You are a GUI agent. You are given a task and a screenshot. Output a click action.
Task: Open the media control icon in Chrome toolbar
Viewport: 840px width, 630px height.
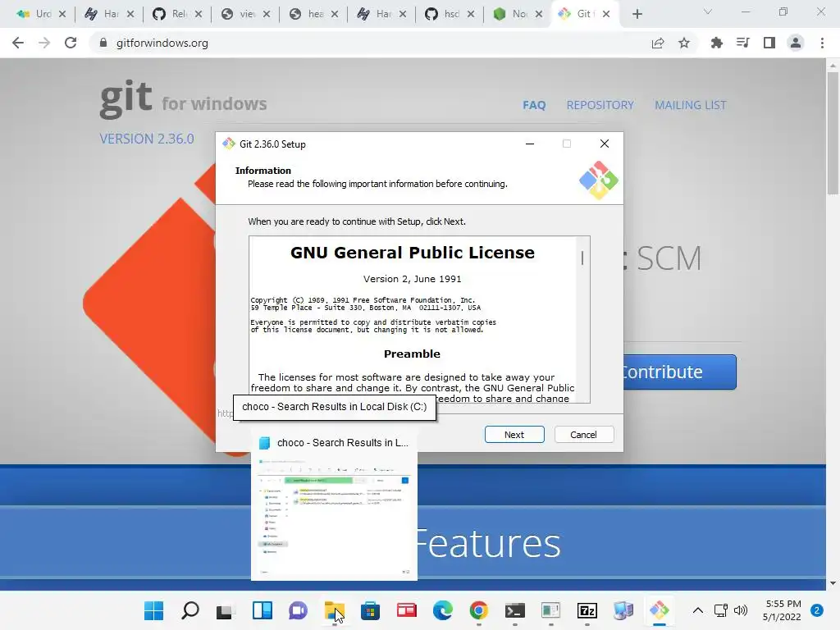[x=743, y=43]
